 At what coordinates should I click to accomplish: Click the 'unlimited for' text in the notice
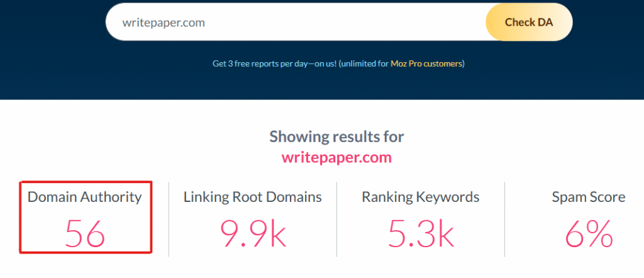(365, 64)
